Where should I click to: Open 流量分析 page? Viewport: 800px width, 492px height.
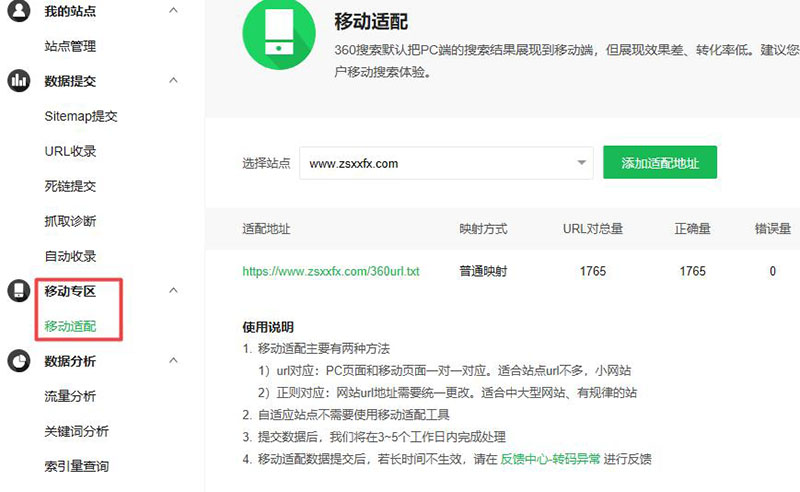[x=70, y=396]
